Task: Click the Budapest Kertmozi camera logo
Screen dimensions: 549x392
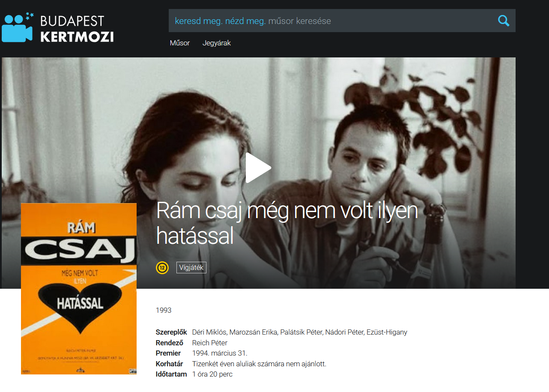Action: pyautogui.click(x=18, y=27)
